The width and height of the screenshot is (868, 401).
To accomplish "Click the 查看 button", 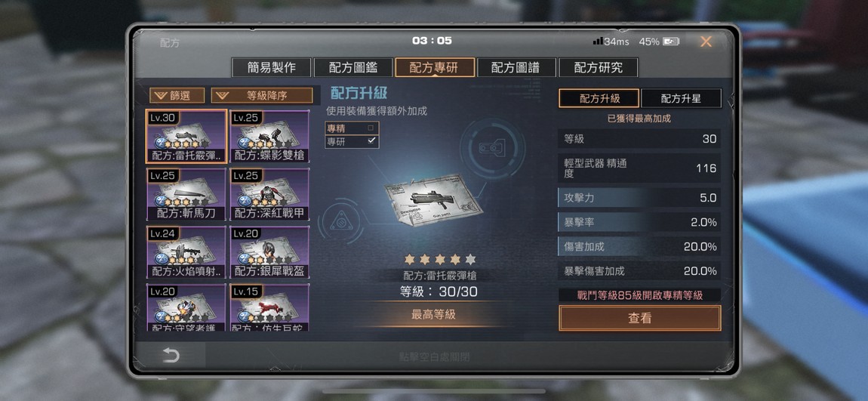I will click(640, 318).
